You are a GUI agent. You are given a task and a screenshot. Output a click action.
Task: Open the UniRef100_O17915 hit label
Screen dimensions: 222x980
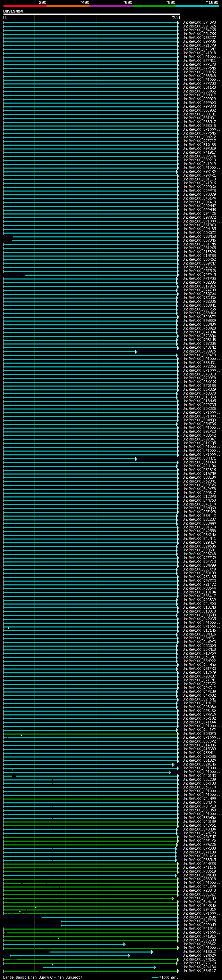coord(199,286)
